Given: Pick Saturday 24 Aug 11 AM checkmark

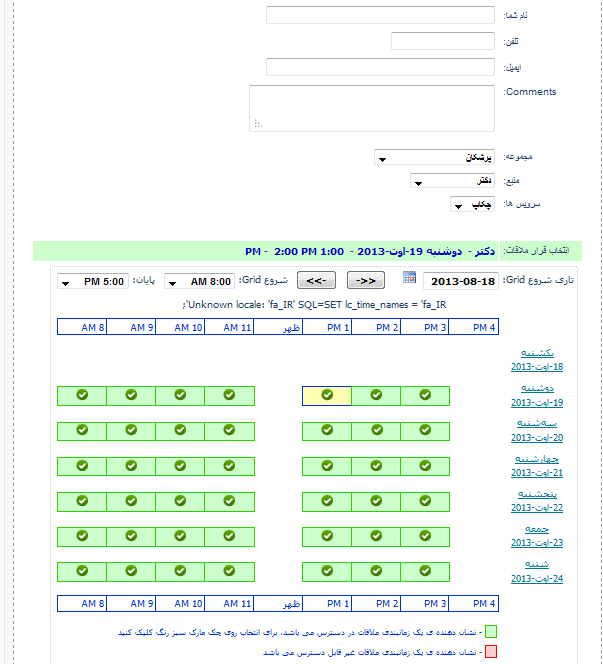Looking at the screenshot, I should (229, 571).
